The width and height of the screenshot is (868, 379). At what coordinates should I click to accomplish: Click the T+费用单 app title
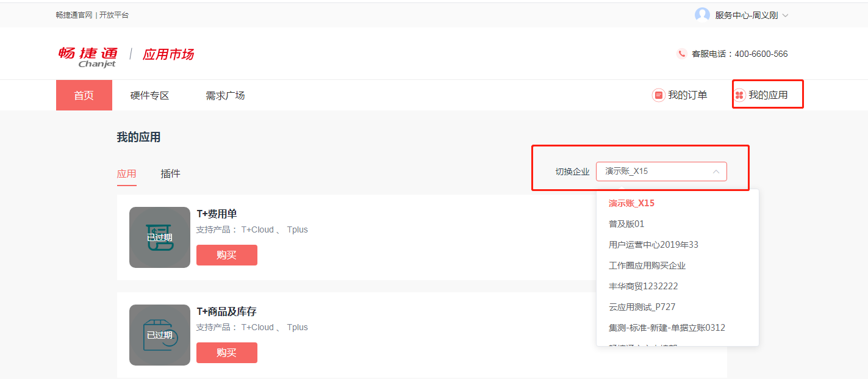click(217, 214)
